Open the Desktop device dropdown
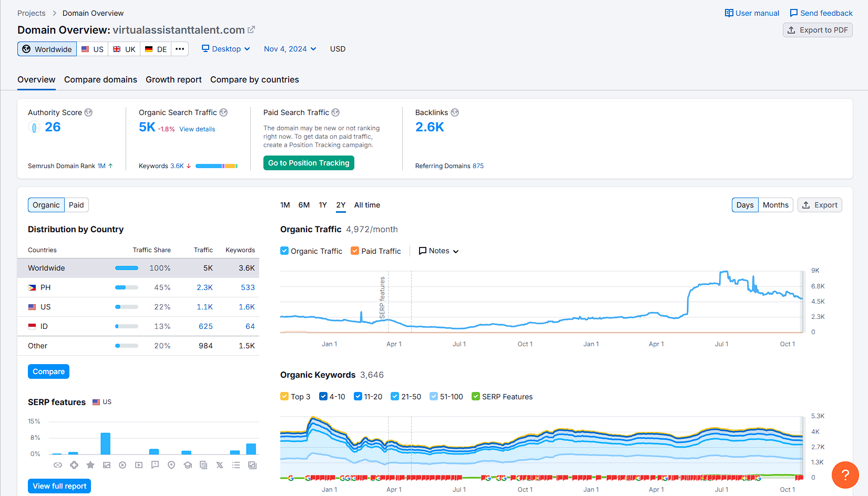868x496 pixels. coord(226,49)
